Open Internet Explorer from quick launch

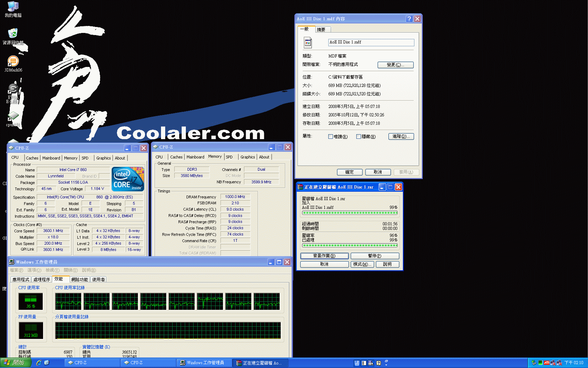pos(39,363)
